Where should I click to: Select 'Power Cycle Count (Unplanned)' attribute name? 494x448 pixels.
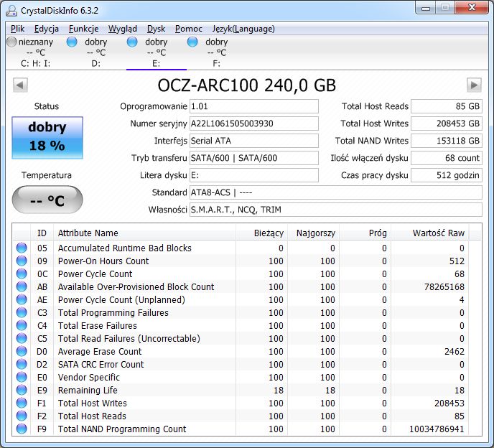(121, 299)
